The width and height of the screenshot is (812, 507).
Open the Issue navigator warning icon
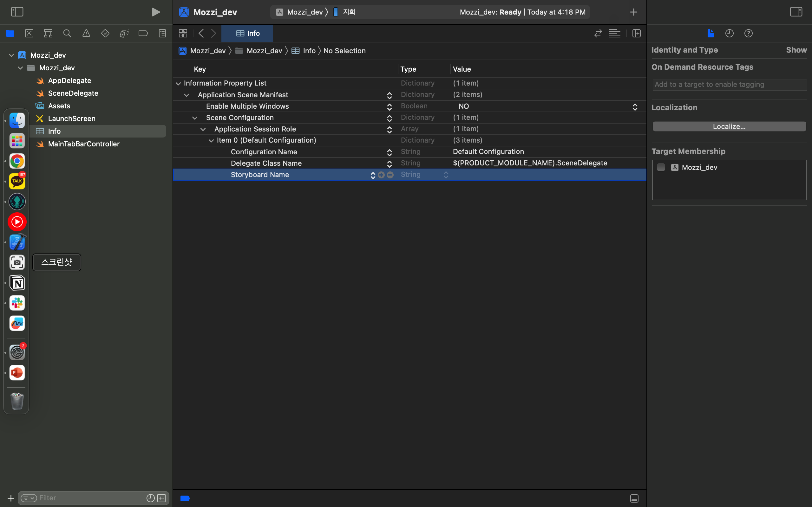pyautogui.click(x=86, y=33)
